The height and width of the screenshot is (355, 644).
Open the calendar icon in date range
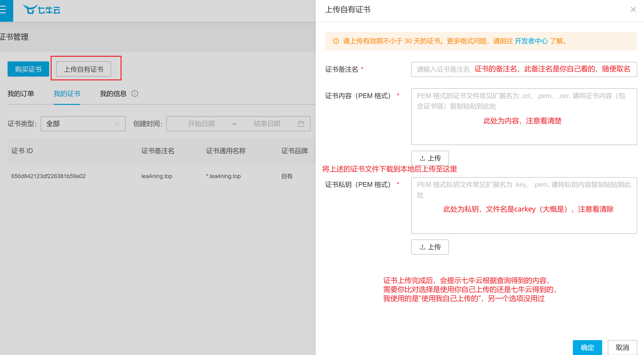301,124
